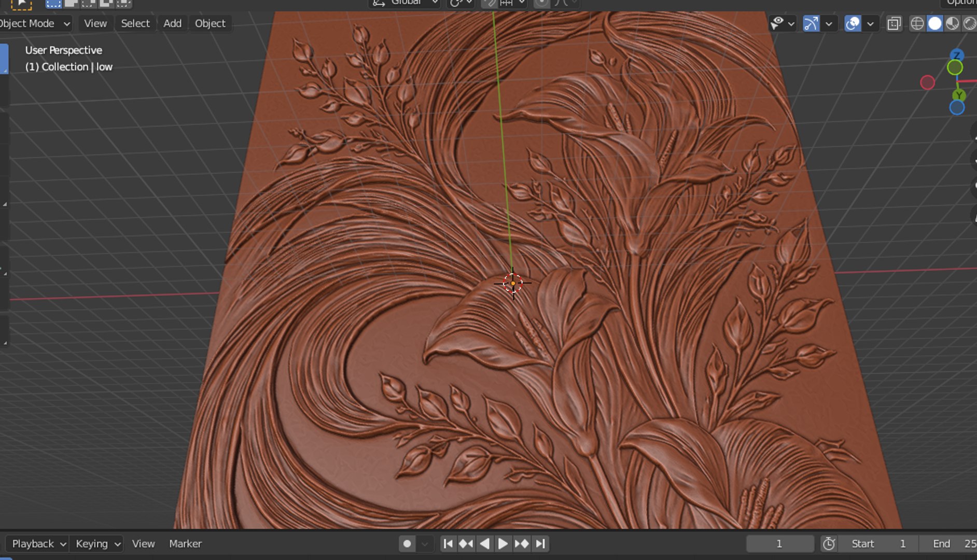This screenshot has width=977, height=560.
Task: Click the End frame field
Action: click(948, 543)
